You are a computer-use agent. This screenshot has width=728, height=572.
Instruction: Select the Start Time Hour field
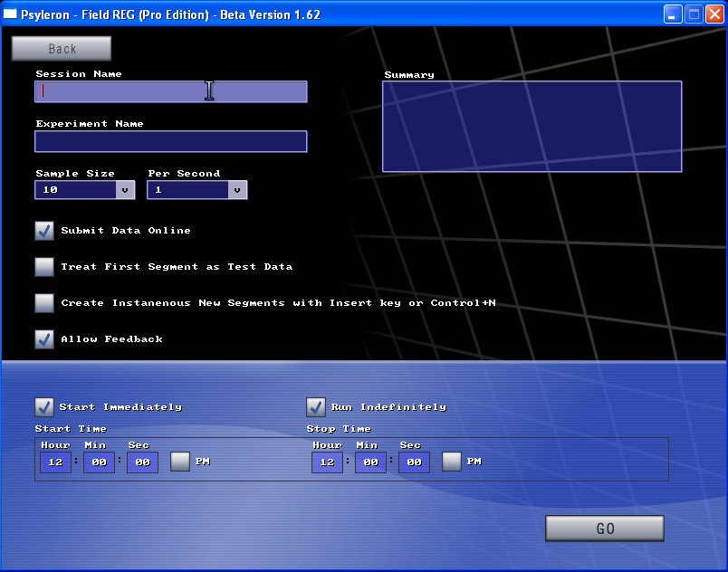point(56,462)
